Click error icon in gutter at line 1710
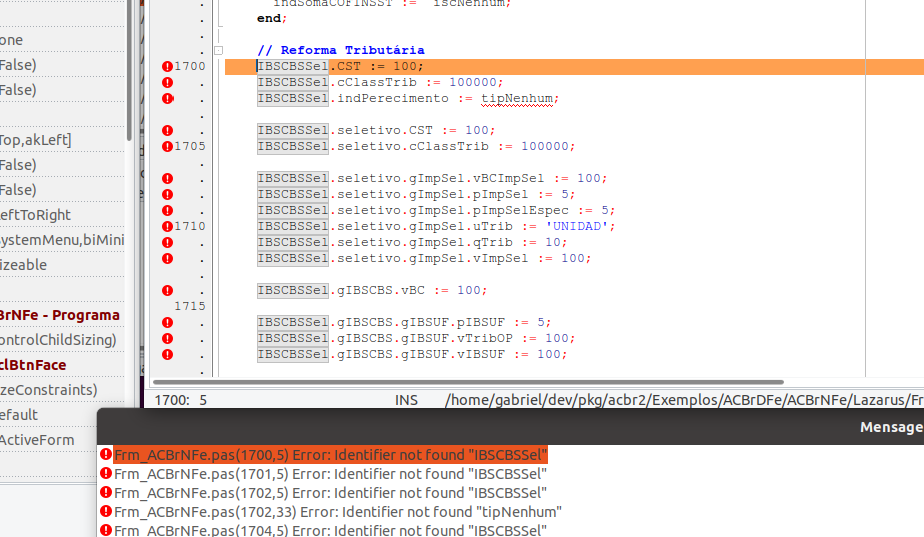 [167, 226]
